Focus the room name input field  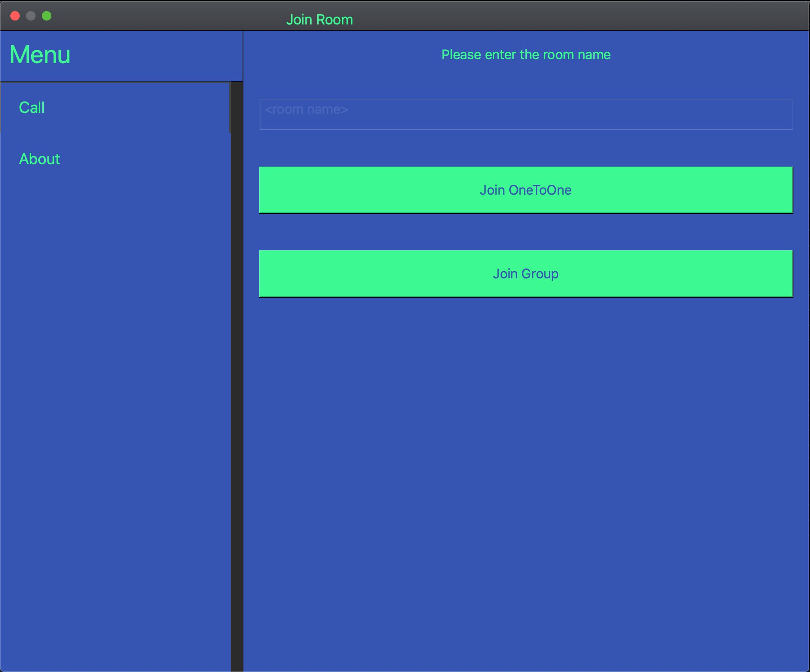point(526,115)
